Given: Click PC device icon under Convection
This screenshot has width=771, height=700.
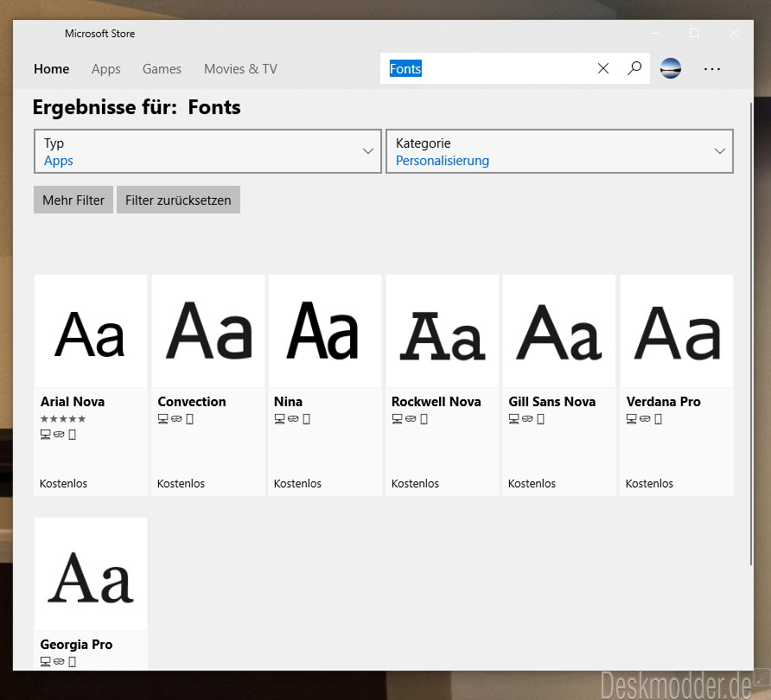Looking at the screenshot, I should (162, 419).
